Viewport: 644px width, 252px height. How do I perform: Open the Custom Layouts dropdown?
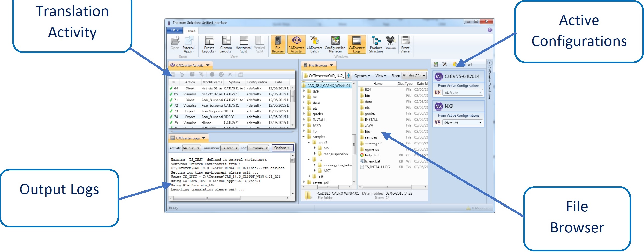pyautogui.click(x=226, y=44)
